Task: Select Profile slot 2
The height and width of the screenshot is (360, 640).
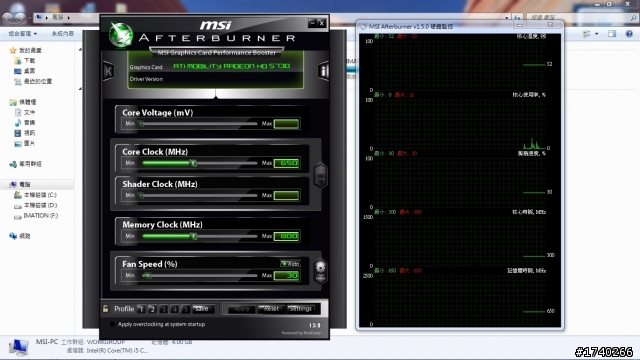Action: point(152,309)
